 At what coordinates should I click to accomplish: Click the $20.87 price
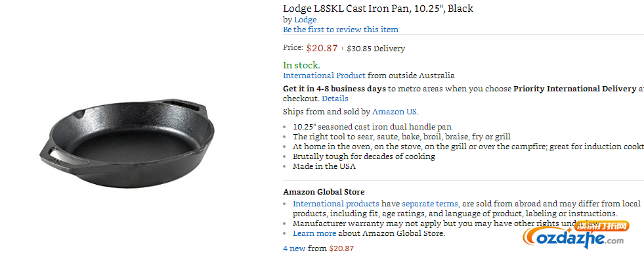point(322,48)
